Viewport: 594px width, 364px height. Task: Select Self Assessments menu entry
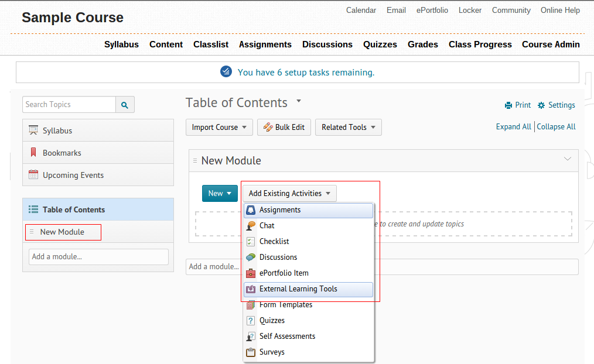coord(308,336)
